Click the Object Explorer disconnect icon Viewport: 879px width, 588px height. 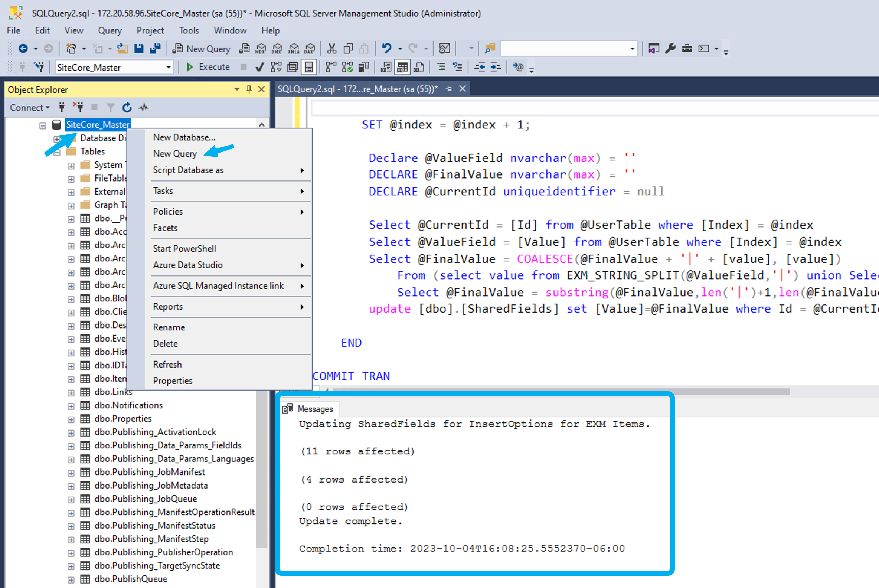tap(78, 107)
